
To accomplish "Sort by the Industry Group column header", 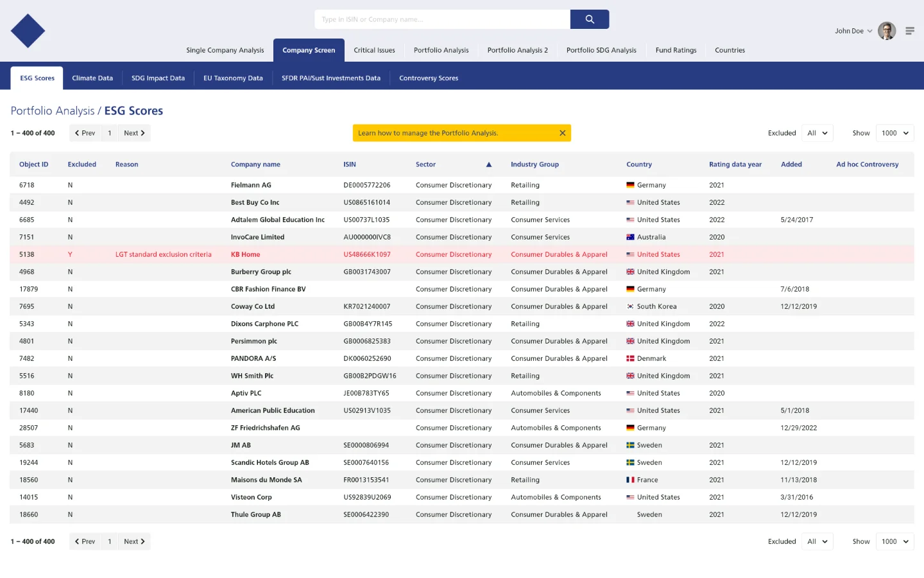I will click(535, 164).
